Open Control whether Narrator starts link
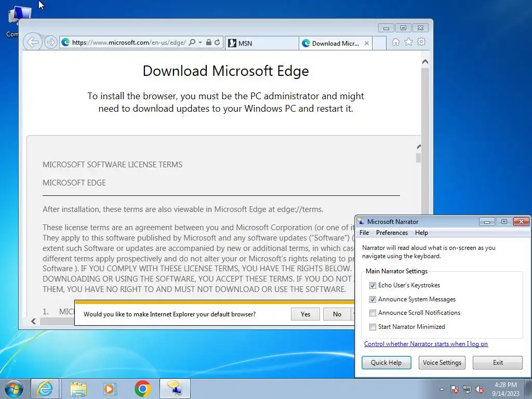This screenshot has width=532, height=399. [426, 344]
